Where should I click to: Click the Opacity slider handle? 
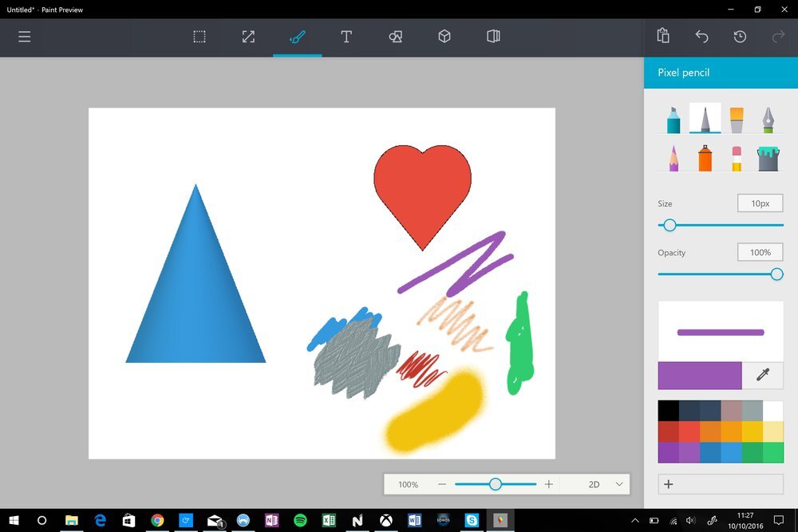pos(776,274)
